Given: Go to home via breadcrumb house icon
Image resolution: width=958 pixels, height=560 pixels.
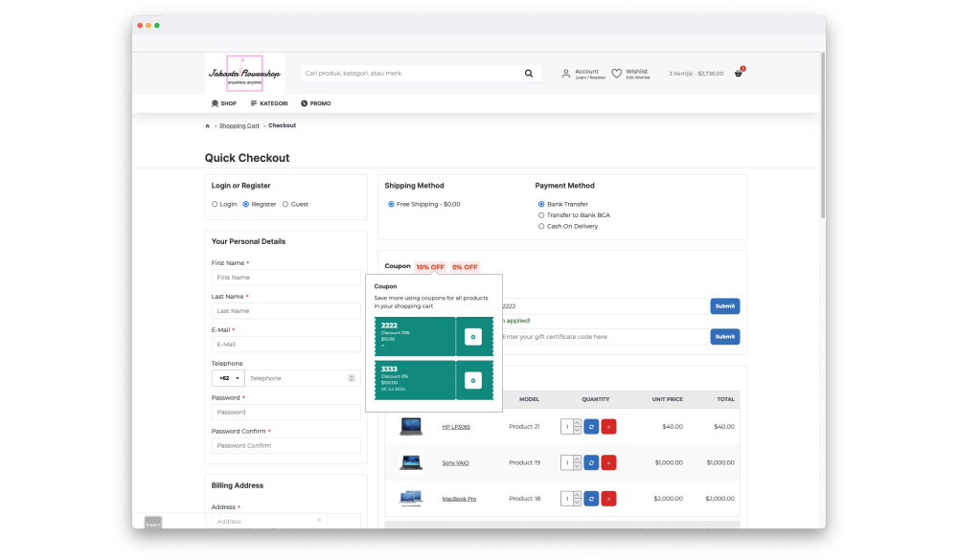Looking at the screenshot, I should pos(208,126).
